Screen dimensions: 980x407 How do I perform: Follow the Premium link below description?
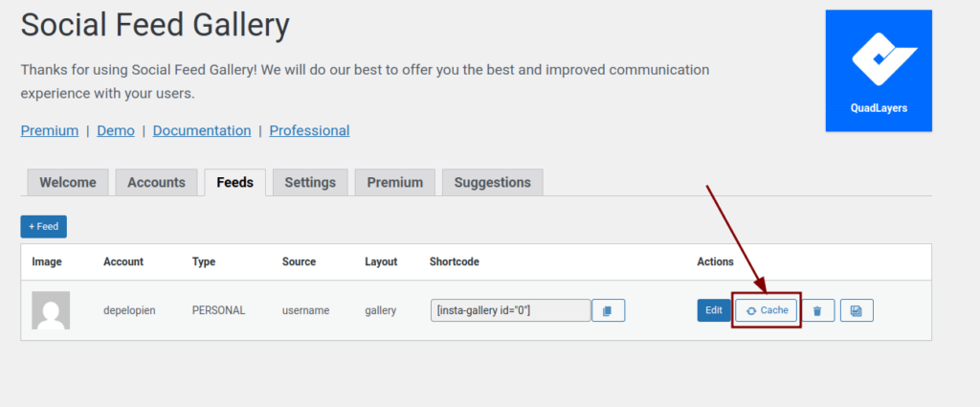click(x=50, y=130)
